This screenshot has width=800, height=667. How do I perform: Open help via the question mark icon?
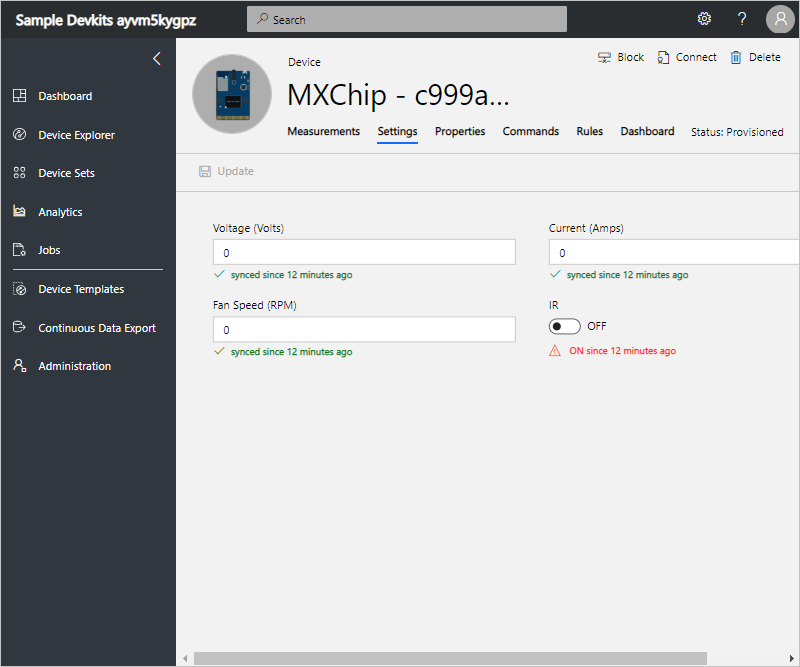tap(741, 19)
